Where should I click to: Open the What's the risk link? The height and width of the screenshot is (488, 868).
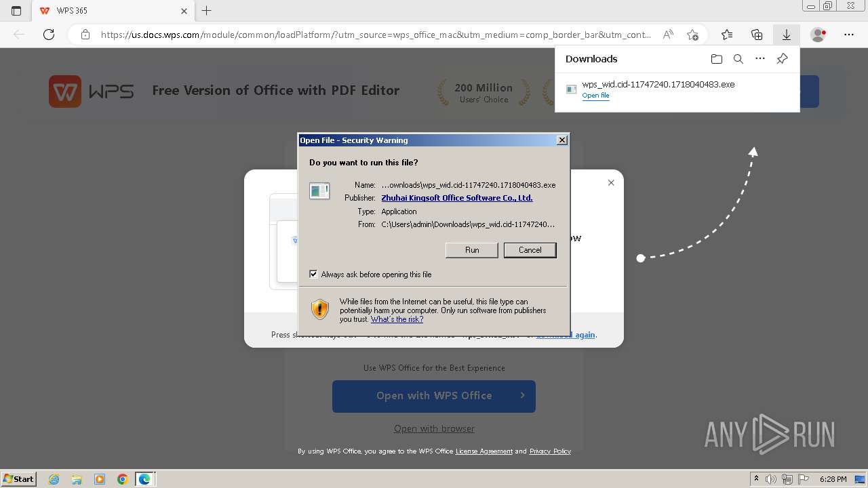397,319
